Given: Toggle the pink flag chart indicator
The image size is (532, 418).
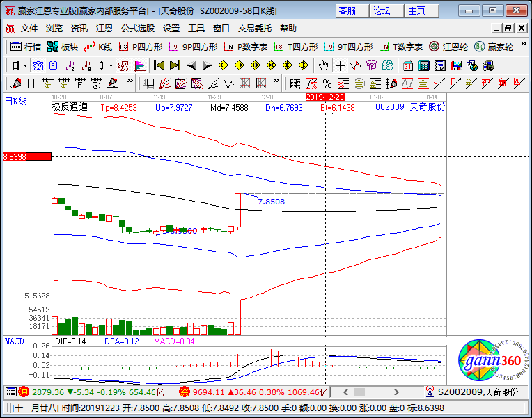Looking at the screenshot, I should (140, 65).
